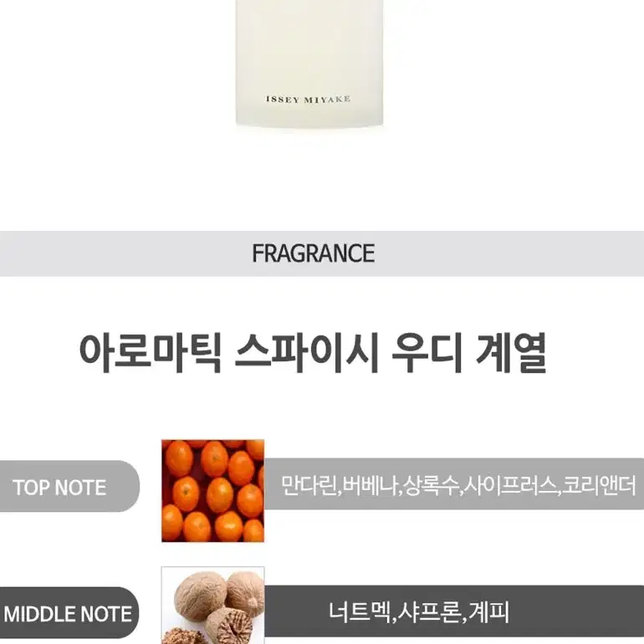The width and height of the screenshot is (644, 644).
Task: Open the mandarin oranges thumbnail
Action: 212,490
